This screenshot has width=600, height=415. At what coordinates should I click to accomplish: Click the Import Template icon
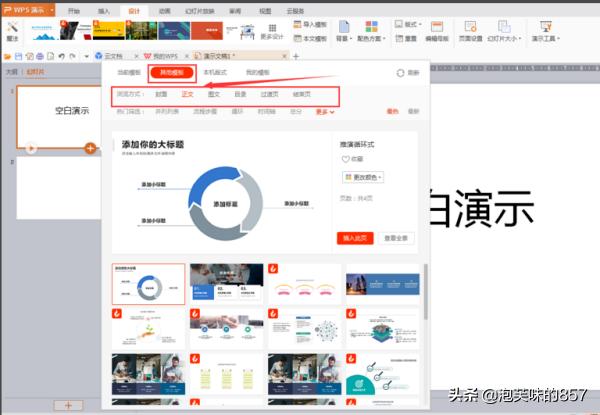(x=297, y=24)
